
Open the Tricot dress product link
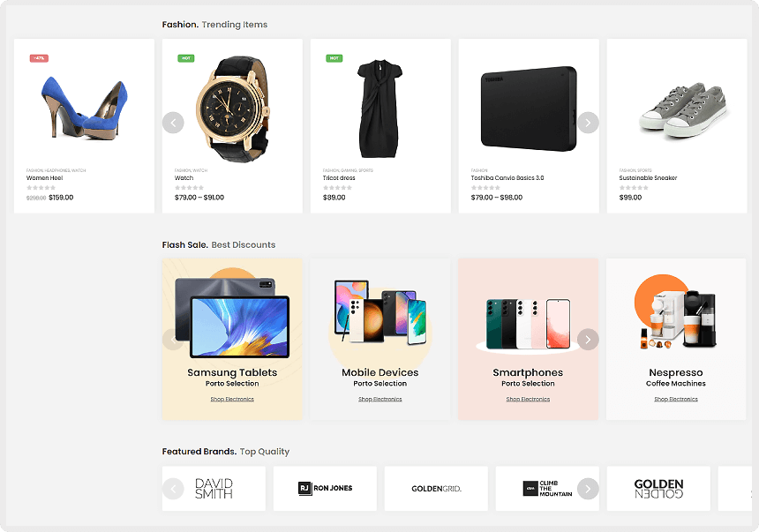[339, 177]
